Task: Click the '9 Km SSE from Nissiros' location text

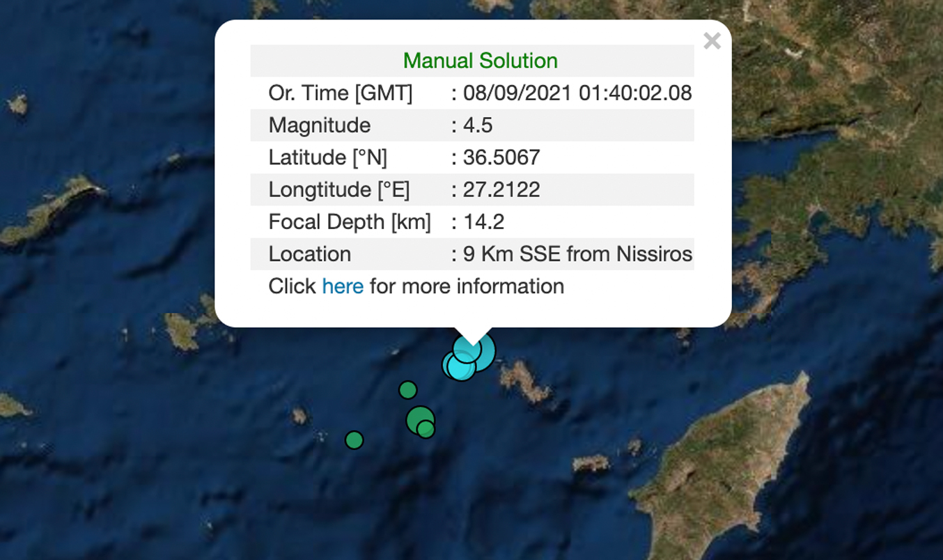Action: [577, 254]
